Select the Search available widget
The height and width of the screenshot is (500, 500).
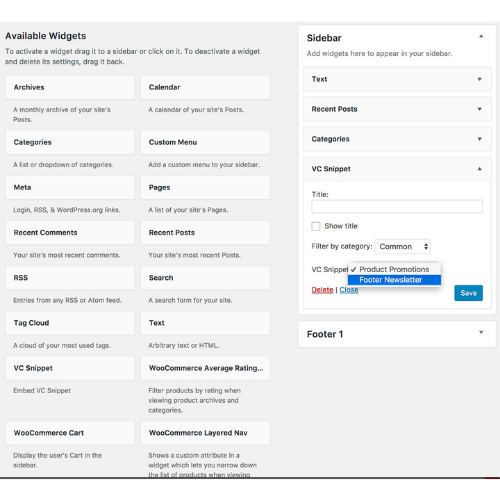click(205, 278)
